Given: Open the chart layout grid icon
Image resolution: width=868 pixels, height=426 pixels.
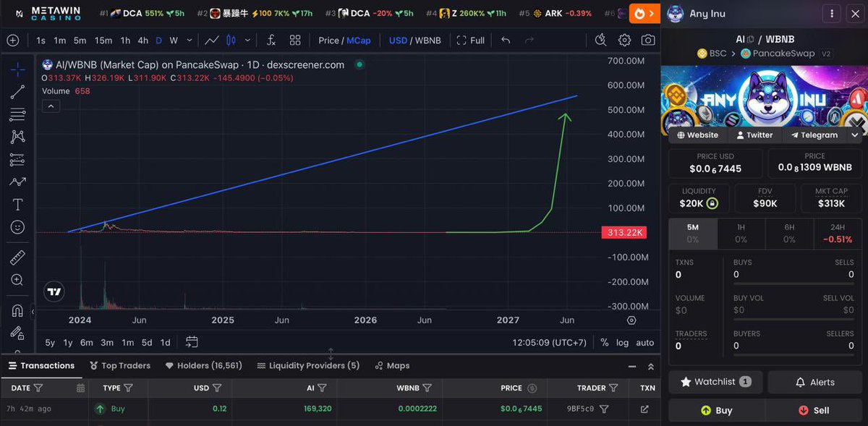Looking at the screenshot, I should click(295, 41).
